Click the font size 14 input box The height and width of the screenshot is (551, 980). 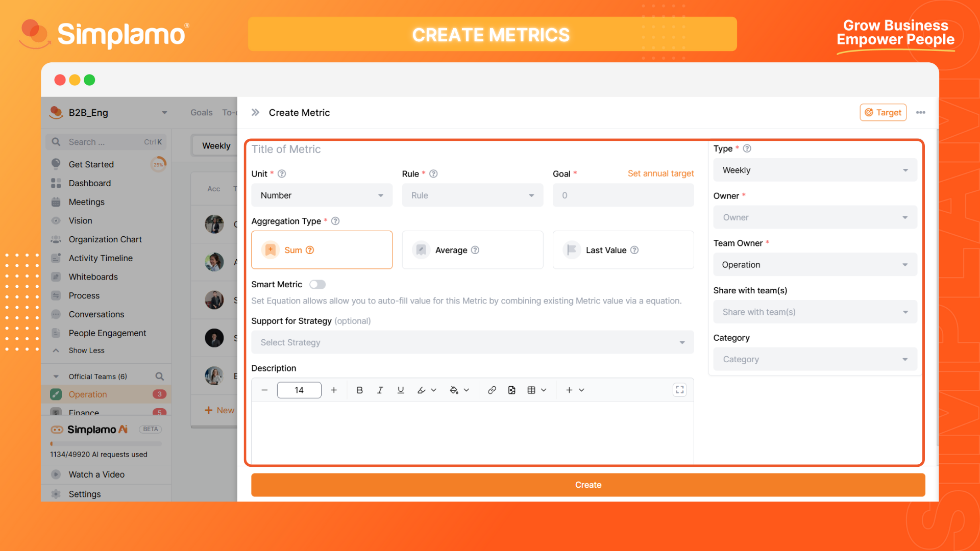pos(299,390)
